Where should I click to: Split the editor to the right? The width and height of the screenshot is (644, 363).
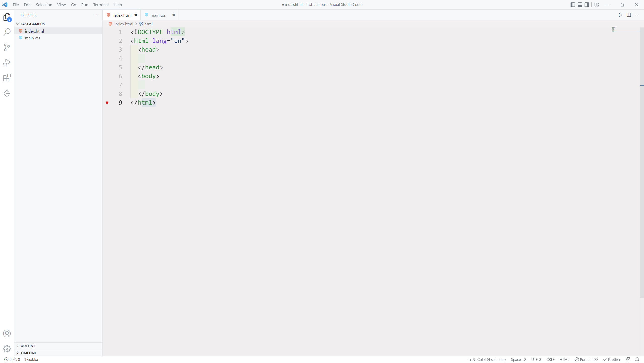[x=629, y=15]
